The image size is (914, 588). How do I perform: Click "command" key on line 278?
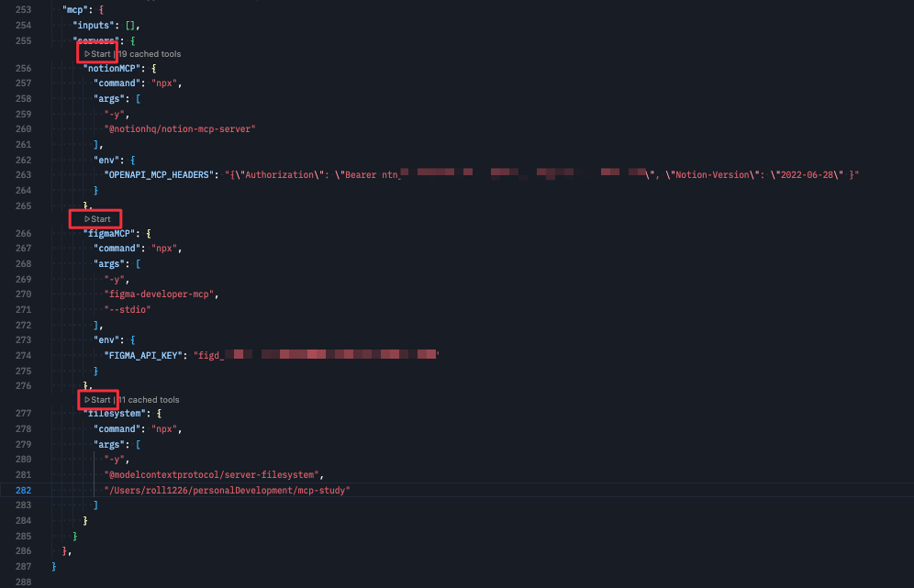117,429
